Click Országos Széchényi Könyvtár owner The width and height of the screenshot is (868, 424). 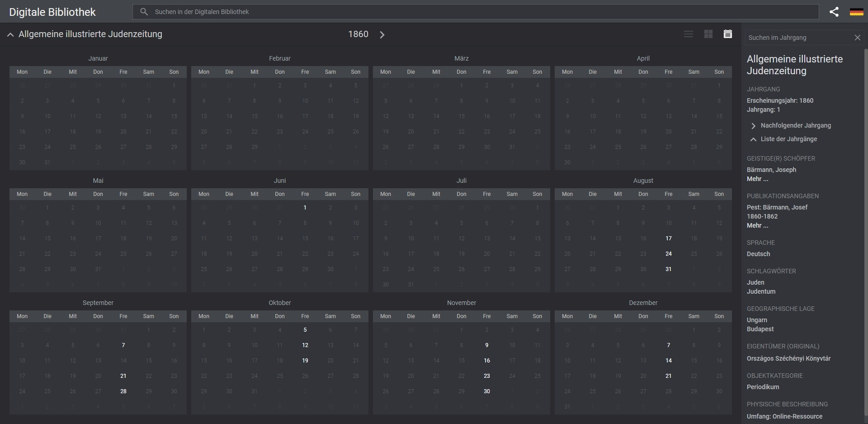(x=788, y=358)
